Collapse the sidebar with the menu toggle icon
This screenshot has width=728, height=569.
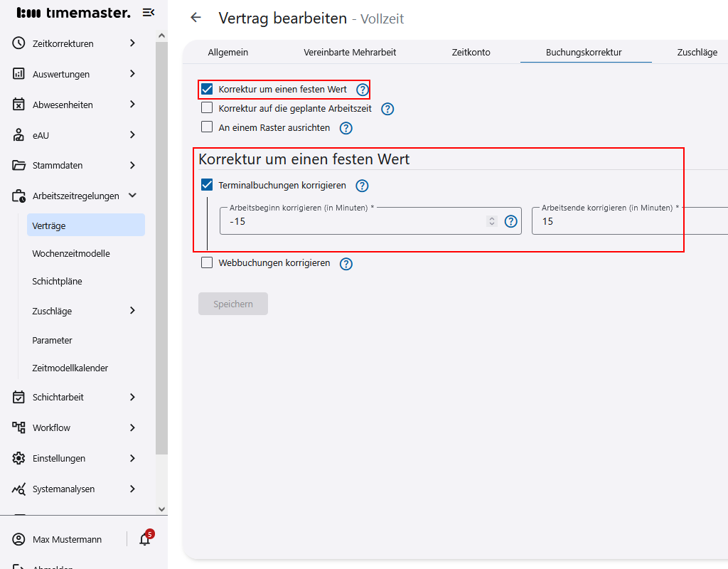149,12
